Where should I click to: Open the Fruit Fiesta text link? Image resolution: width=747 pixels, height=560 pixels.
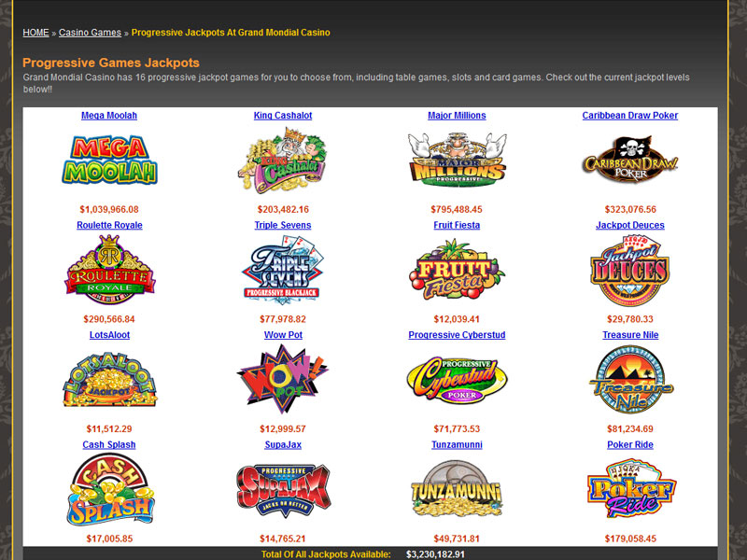point(457,225)
